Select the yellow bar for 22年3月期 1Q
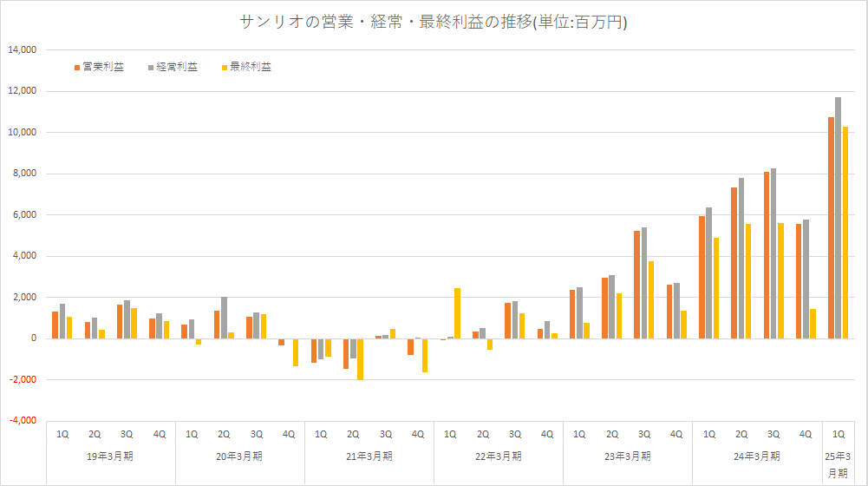 tap(457, 313)
